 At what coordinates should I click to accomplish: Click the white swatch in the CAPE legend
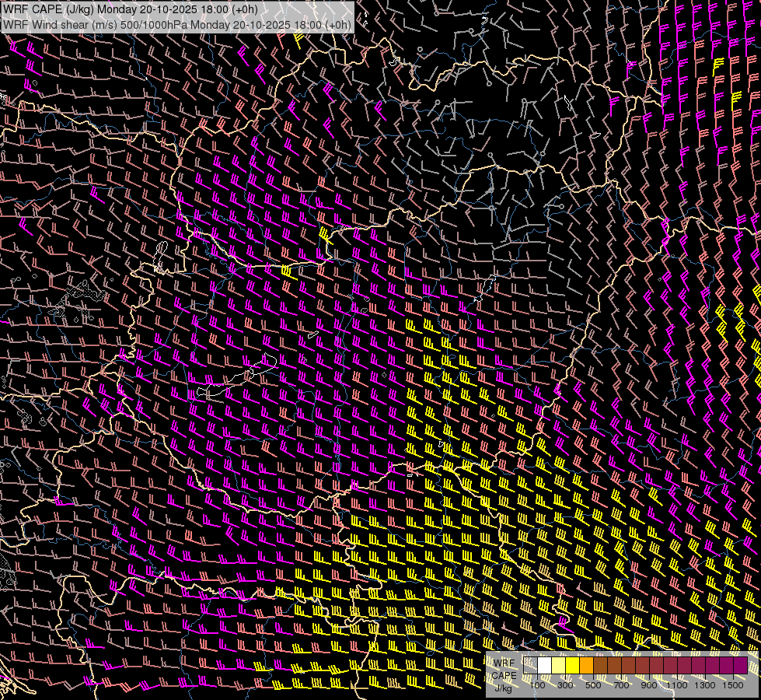[x=545, y=666]
